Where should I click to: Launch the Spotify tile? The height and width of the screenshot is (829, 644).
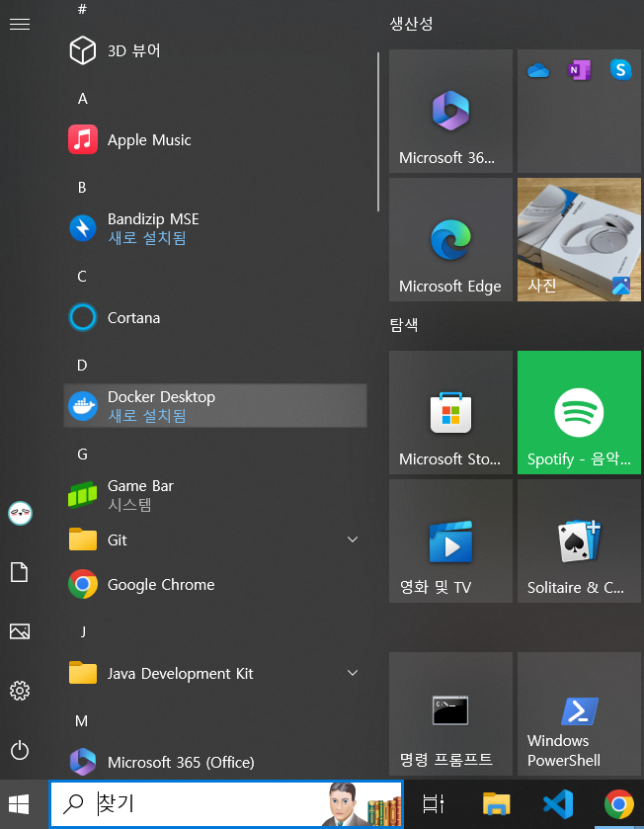pyautogui.click(x=579, y=412)
